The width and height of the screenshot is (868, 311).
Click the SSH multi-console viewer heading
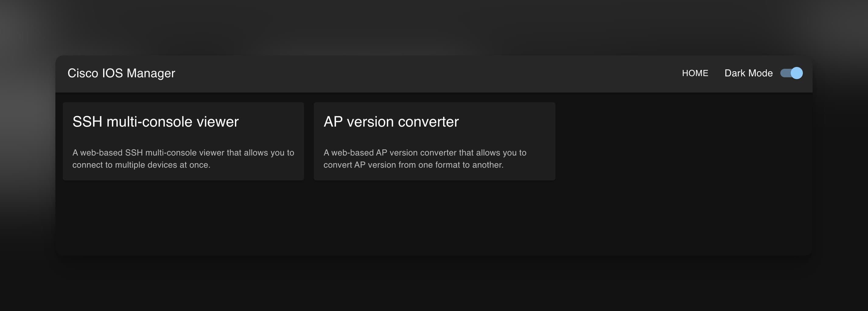tap(155, 122)
